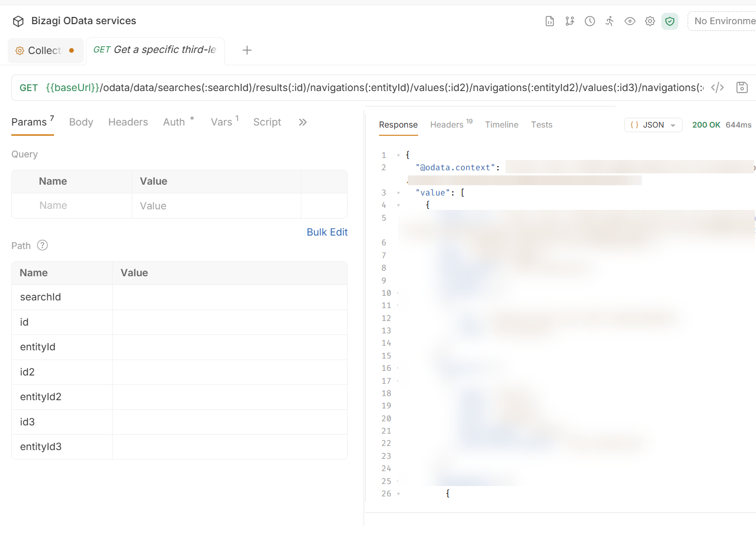This screenshot has height=537, width=756.
Task: Click the value cell for entityId2
Action: click(x=230, y=397)
